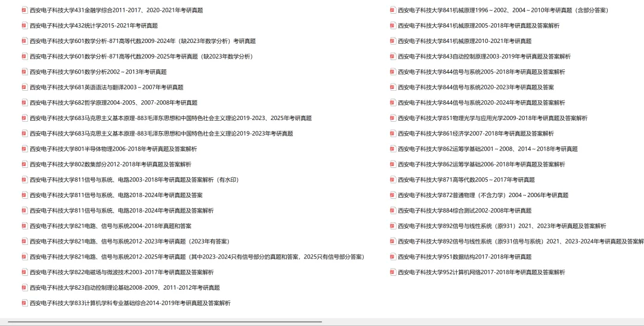The height and width of the screenshot is (326, 644).
Task: Click PDF icon beside 861经济学 file
Action: (392, 133)
